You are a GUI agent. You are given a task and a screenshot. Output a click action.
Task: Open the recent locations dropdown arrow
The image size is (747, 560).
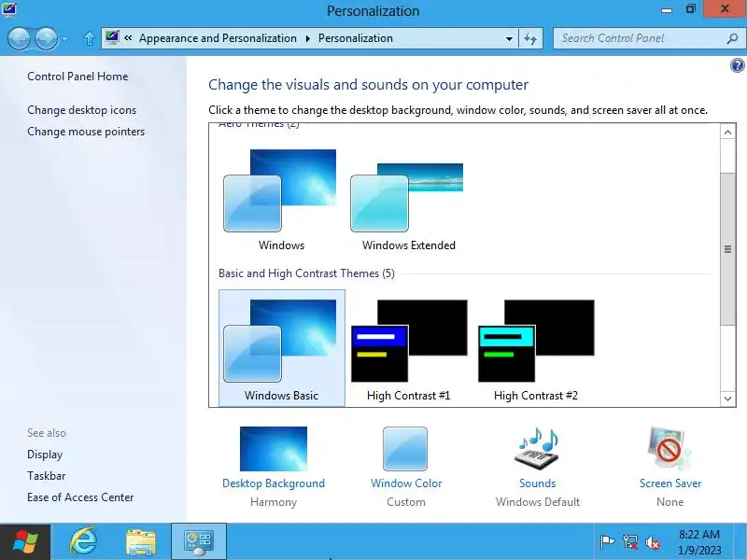[x=64, y=39]
